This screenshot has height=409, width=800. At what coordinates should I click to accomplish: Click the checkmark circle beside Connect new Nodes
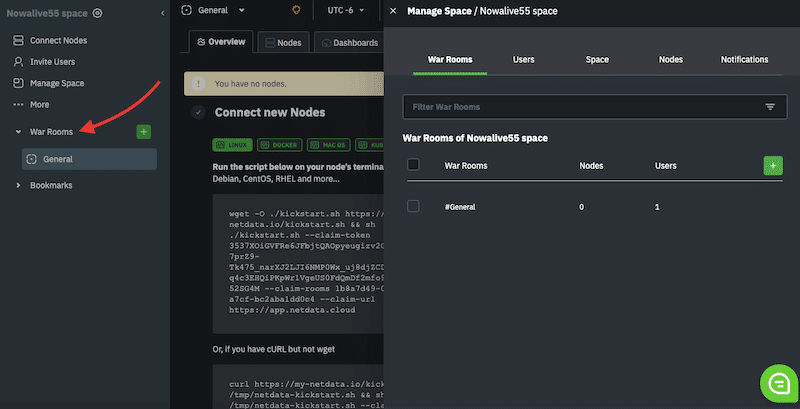pyautogui.click(x=198, y=112)
